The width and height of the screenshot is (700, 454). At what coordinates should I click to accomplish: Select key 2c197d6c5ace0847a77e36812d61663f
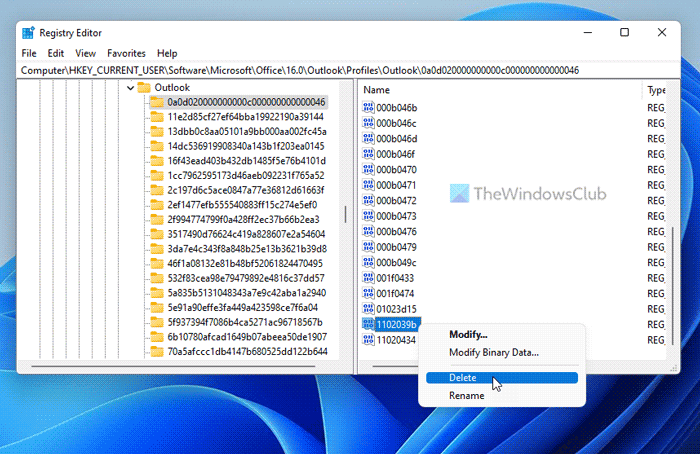pos(246,190)
